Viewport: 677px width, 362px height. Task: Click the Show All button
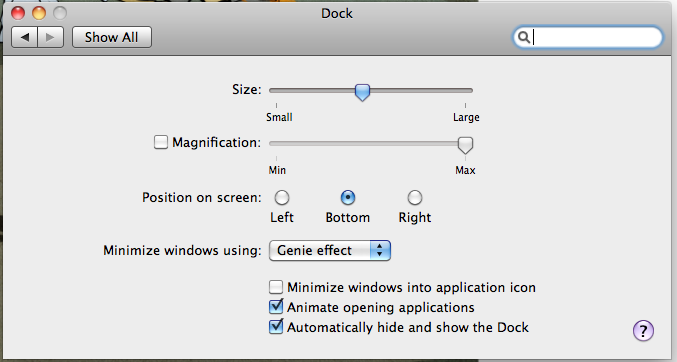coord(112,37)
